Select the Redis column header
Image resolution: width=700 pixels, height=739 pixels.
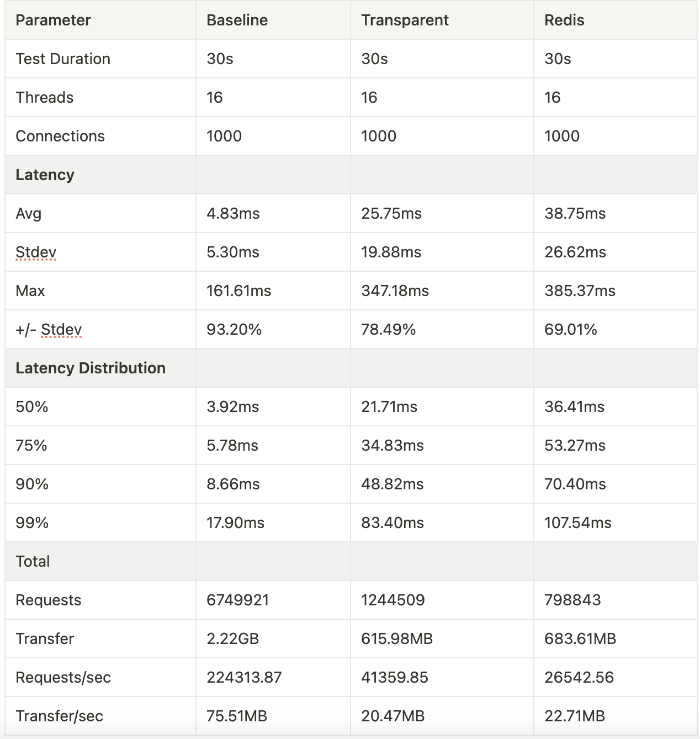pyautogui.click(x=564, y=20)
